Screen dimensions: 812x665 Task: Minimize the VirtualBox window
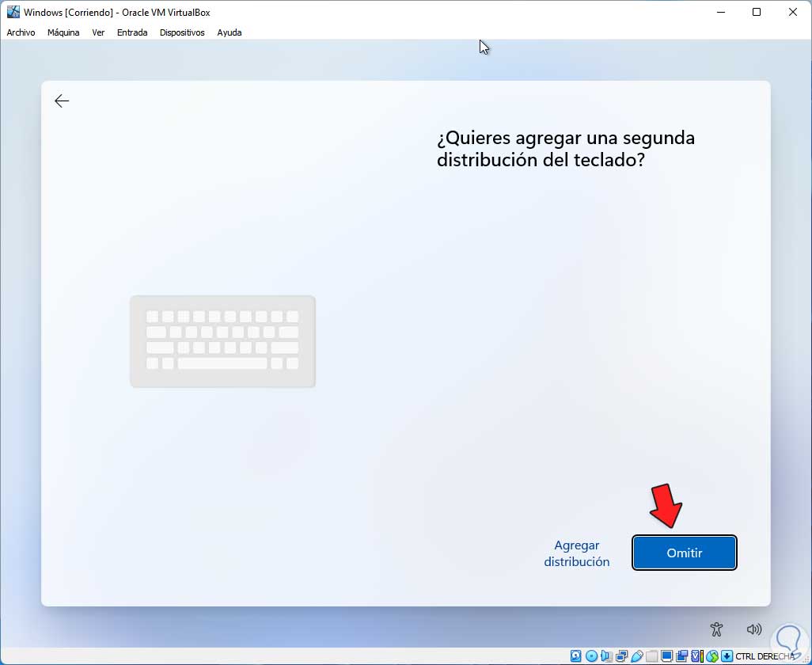[721, 12]
